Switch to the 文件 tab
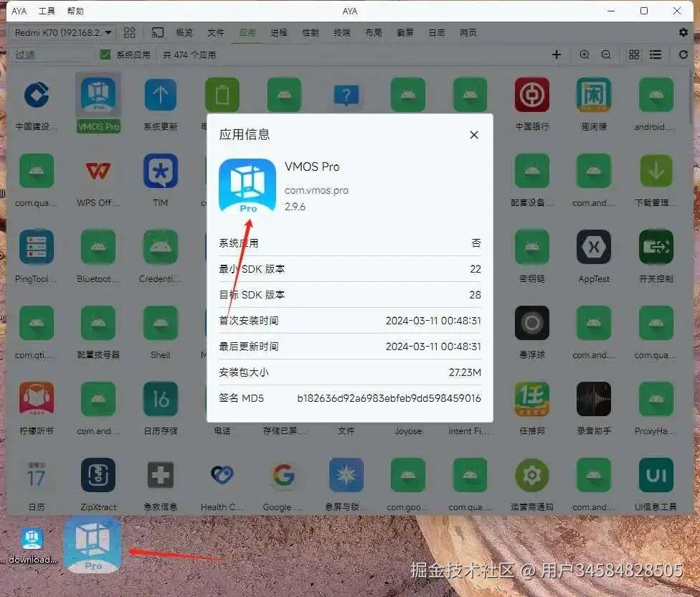The height and width of the screenshot is (597, 700). [216, 32]
